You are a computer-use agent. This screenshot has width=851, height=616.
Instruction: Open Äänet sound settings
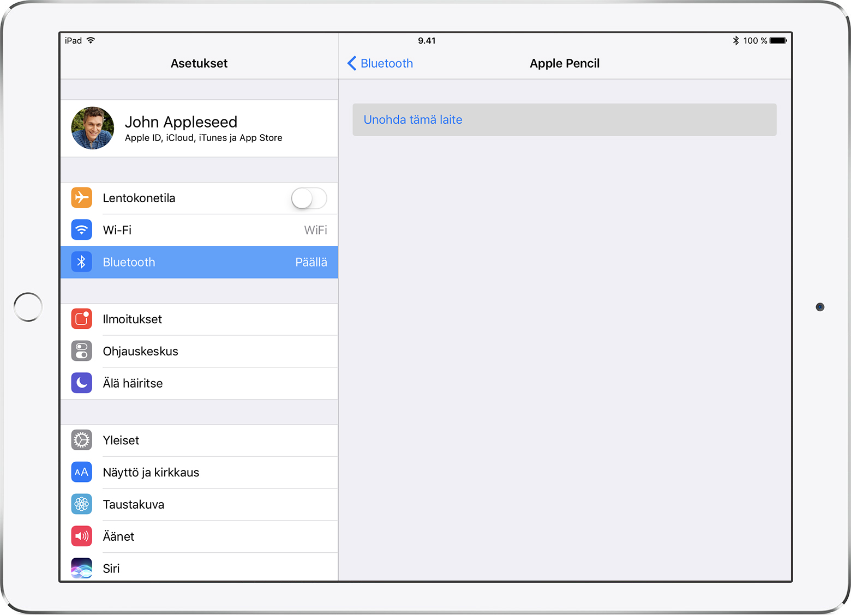pos(199,536)
